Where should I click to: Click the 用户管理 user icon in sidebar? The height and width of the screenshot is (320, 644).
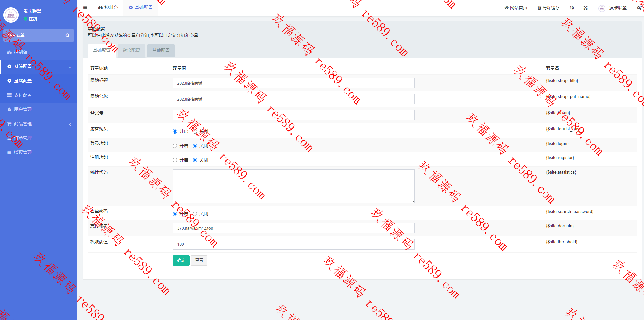(x=9, y=110)
